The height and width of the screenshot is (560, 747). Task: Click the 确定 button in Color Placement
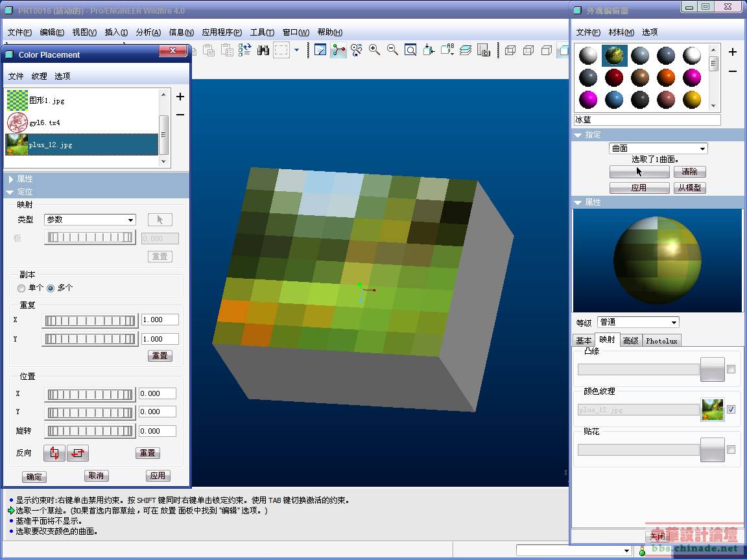tap(34, 477)
